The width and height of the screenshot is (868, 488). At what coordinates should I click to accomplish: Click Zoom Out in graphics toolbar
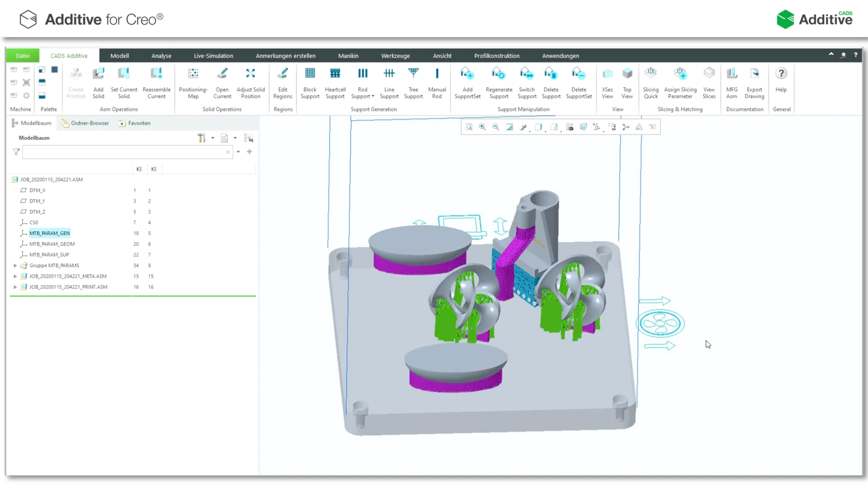click(x=496, y=127)
